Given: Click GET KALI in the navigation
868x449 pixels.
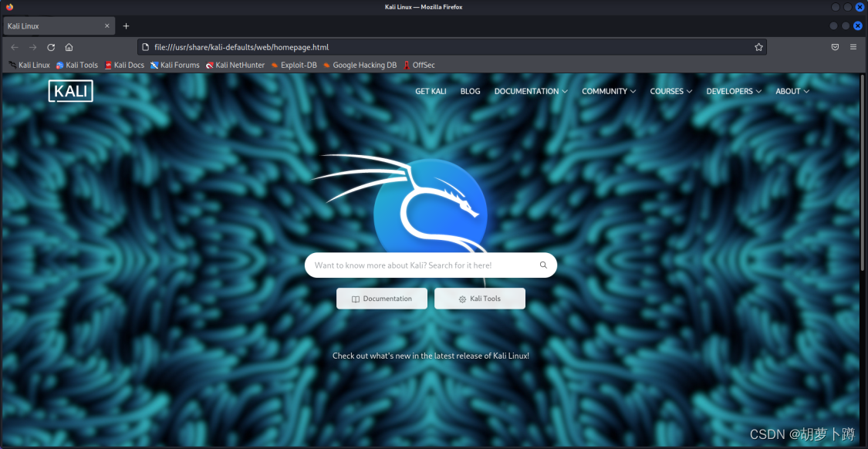Looking at the screenshot, I should click(431, 91).
